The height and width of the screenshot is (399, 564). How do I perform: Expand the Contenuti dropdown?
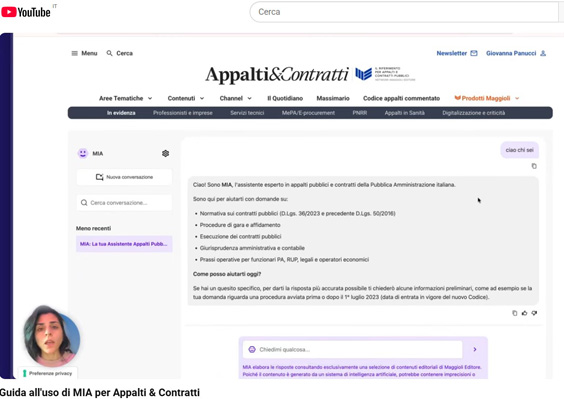pos(186,98)
